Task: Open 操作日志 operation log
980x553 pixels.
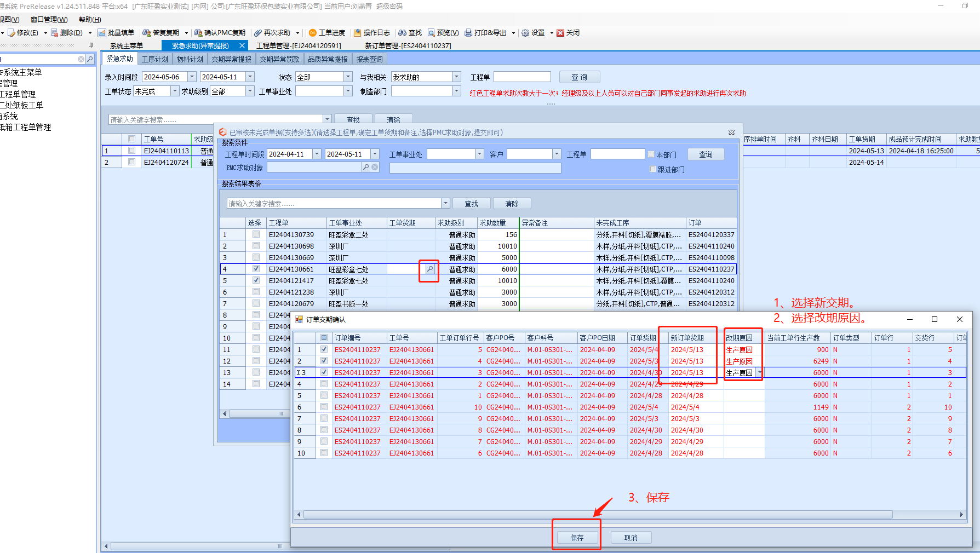Action: point(372,33)
